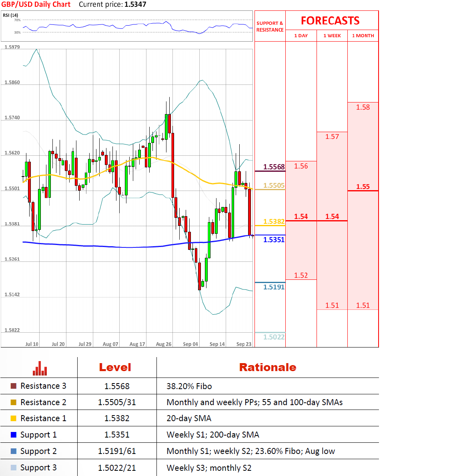Click the 1.57 weekly forecast value
This screenshot has height=476, width=461.
click(x=332, y=137)
